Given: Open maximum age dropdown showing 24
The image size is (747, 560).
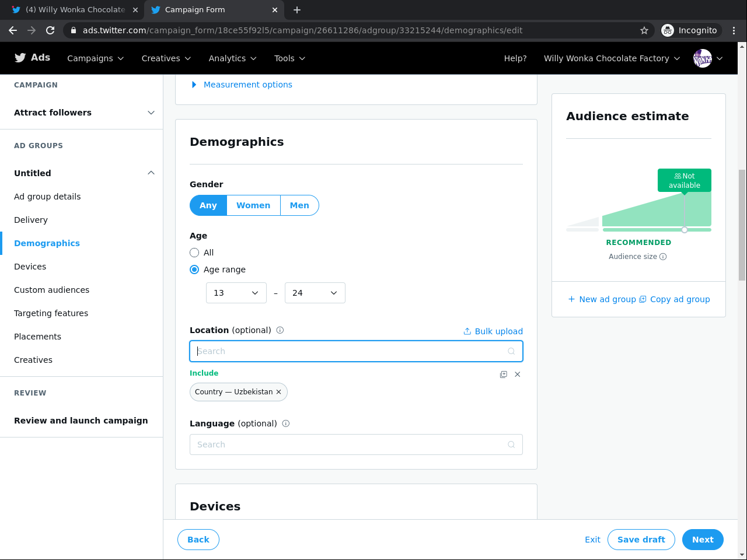Looking at the screenshot, I should tap(315, 293).
